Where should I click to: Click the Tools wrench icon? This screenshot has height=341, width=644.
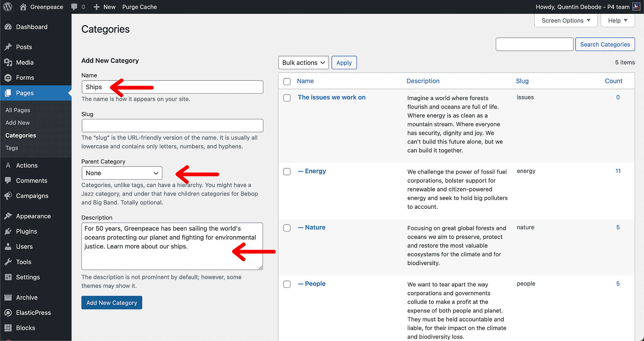(8, 262)
